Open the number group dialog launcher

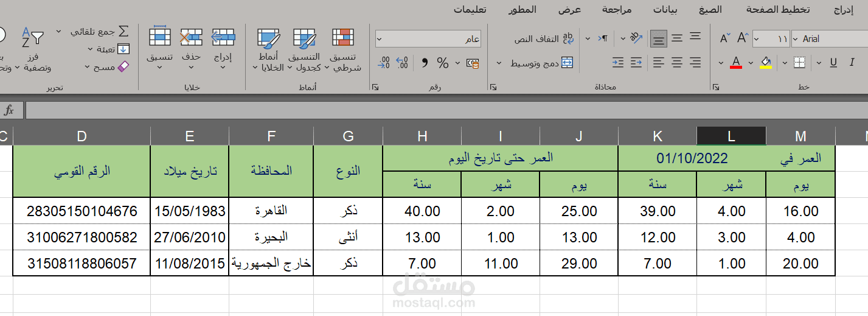(x=375, y=88)
